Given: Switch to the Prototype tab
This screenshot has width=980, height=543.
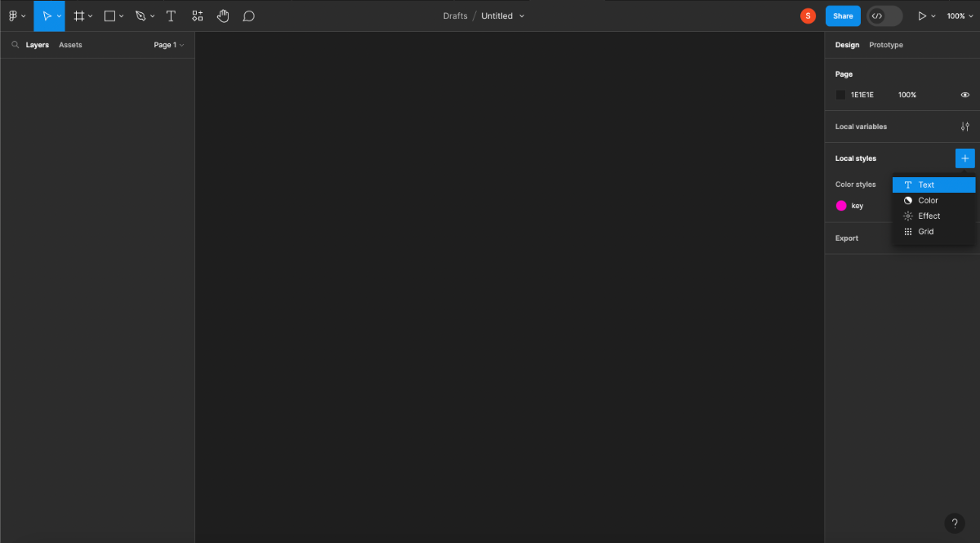Looking at the screenshot, I should pyautogui.click(x=886, y=45).
